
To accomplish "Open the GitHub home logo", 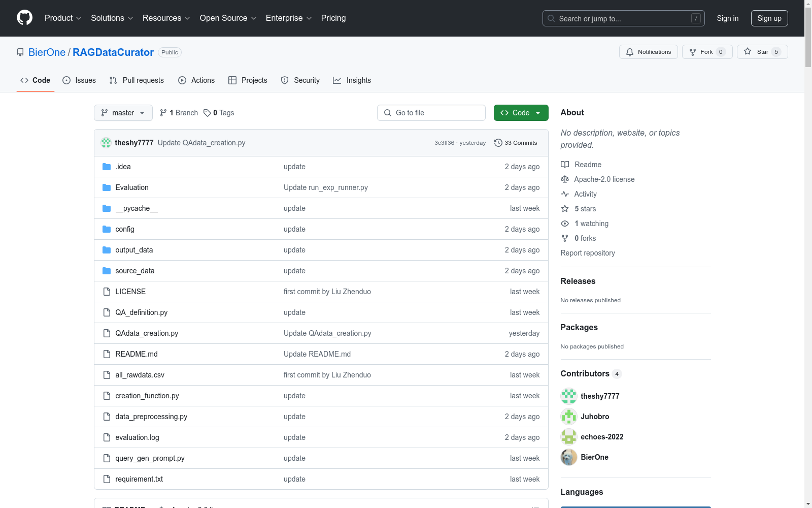I will pos(24,18).
